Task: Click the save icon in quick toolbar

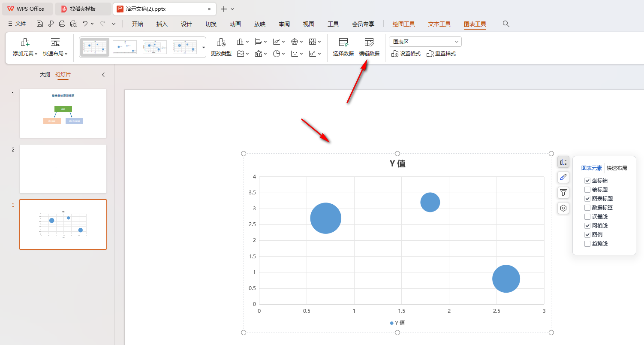Action: click(40, 24)
